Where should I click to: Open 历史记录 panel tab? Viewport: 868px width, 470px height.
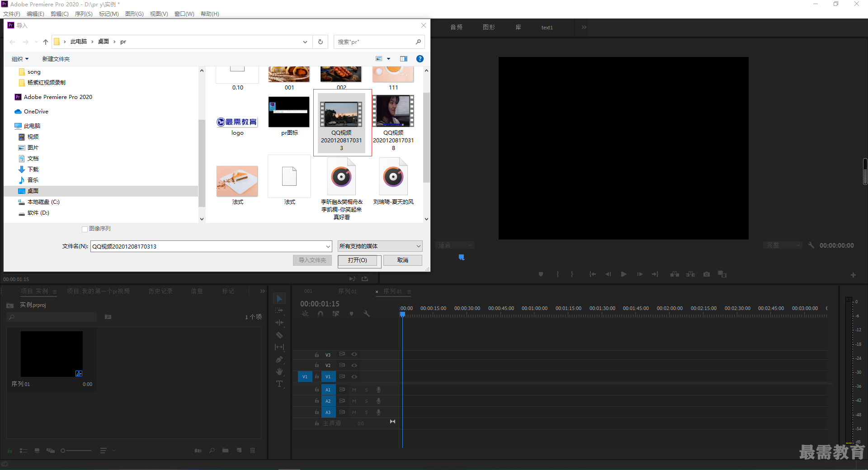pos(160,291)
